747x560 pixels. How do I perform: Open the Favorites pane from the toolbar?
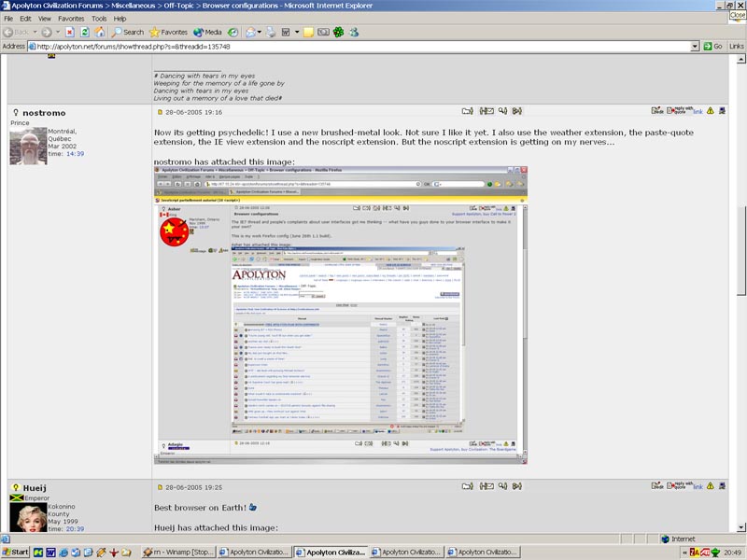coord(168,32)
